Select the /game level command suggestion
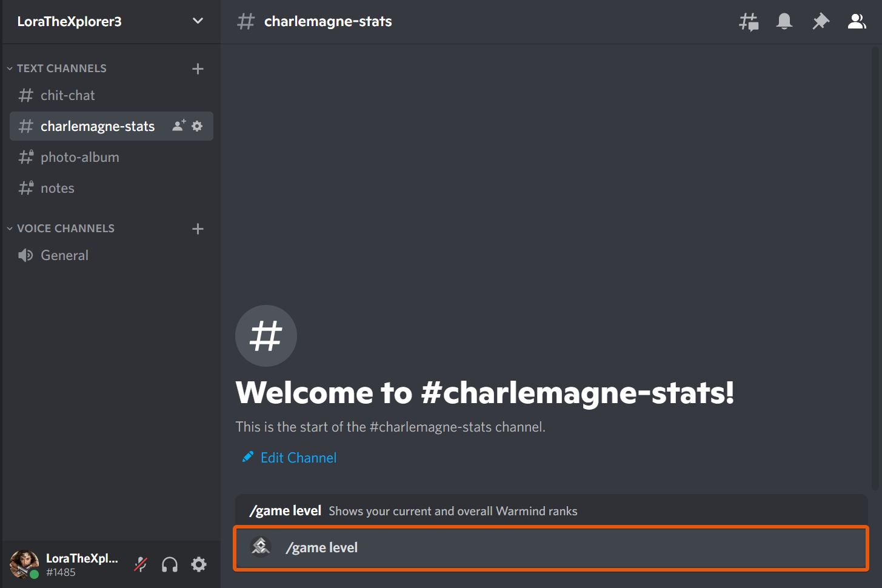 (551, 510)
